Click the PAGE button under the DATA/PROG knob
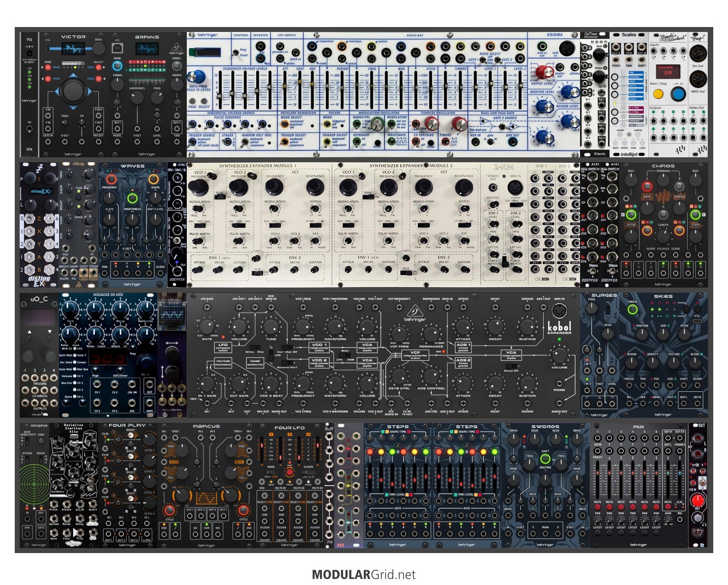Viewport: 728px width, 585px height. click(x=192, y=101)
